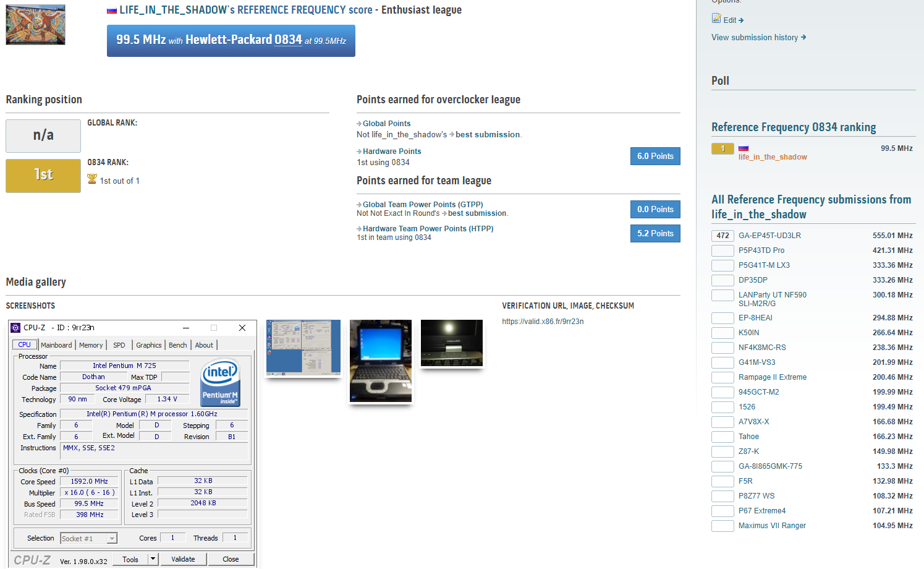Viewport: 924px width, 569px height.
Task: Click 'life_in_the_shadow' in the 0834 ranking
Action: (773, 157)
